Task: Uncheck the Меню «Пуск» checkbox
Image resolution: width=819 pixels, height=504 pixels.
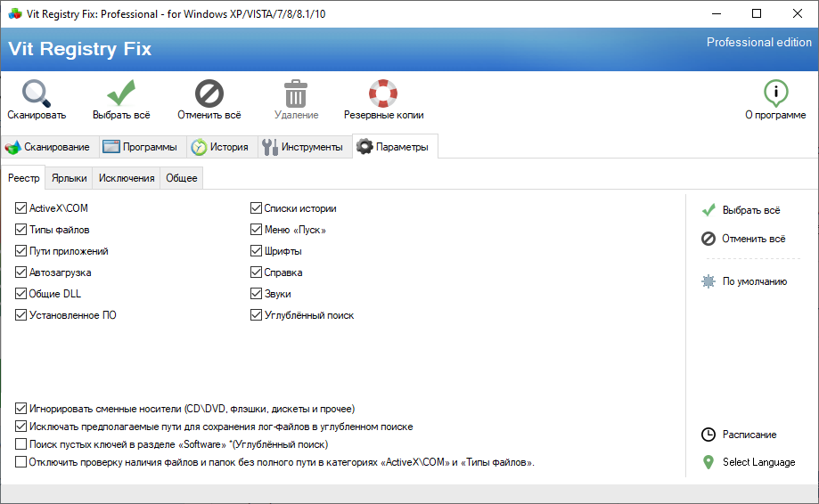Action: tap(256, 230)
